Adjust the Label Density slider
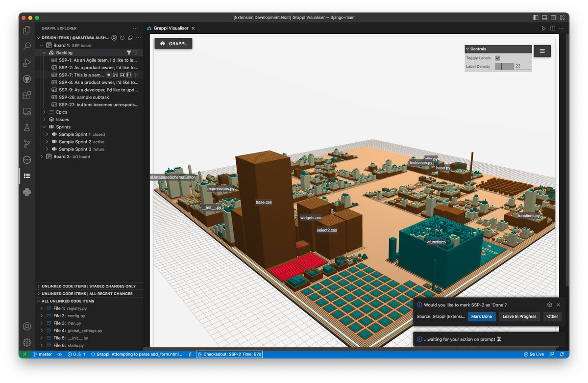 click(x=504, y=66)
